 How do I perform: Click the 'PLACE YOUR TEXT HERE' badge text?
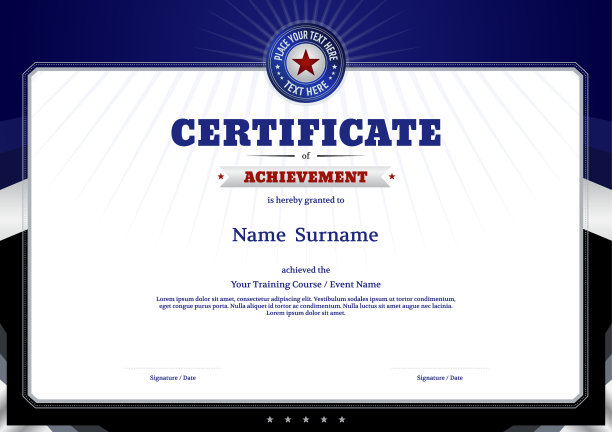[305, 43]
